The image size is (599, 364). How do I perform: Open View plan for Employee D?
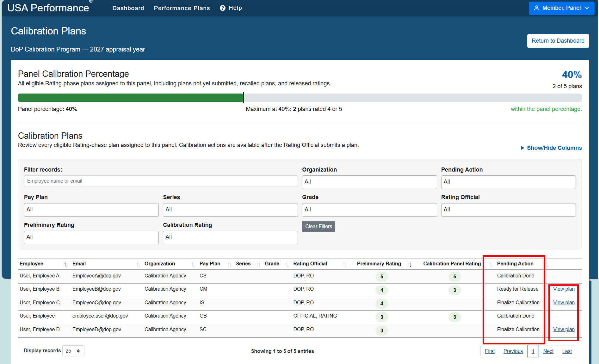tap(564, 329)
